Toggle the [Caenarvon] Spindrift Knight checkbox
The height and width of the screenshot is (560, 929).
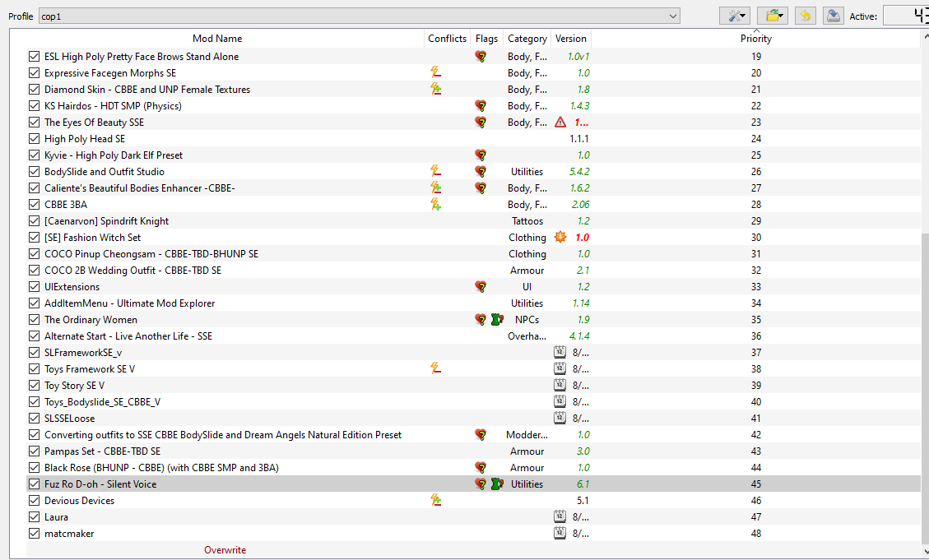tap(35, 221)
